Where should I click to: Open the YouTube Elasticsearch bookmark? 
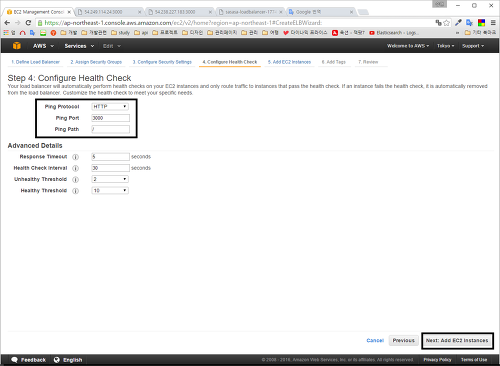pos(393,33)
